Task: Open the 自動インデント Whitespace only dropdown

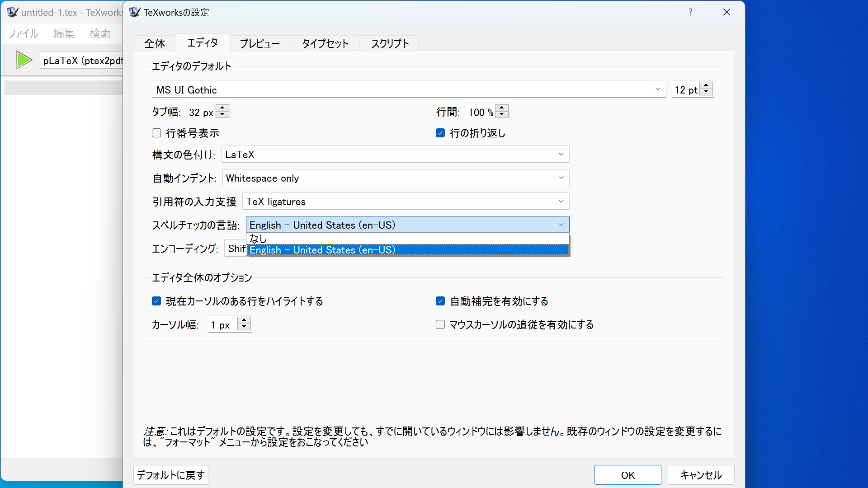Action: tap(396, 178)
